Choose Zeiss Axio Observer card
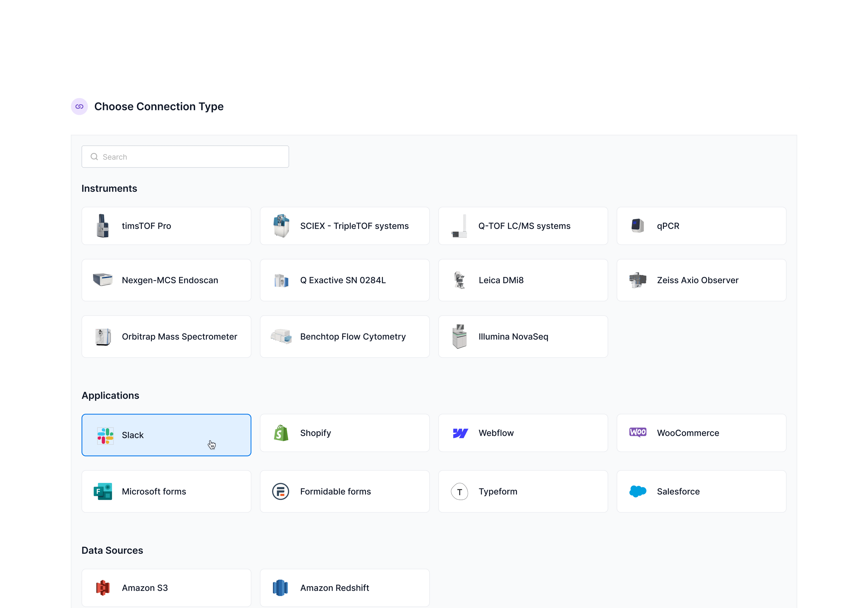 [701, 280]
